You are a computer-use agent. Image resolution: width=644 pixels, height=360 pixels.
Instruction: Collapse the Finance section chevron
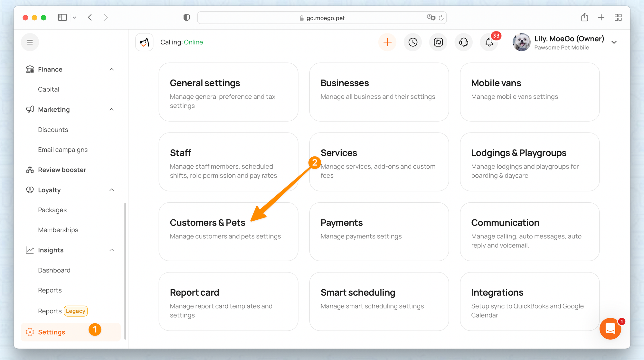(x=111, y=69)
